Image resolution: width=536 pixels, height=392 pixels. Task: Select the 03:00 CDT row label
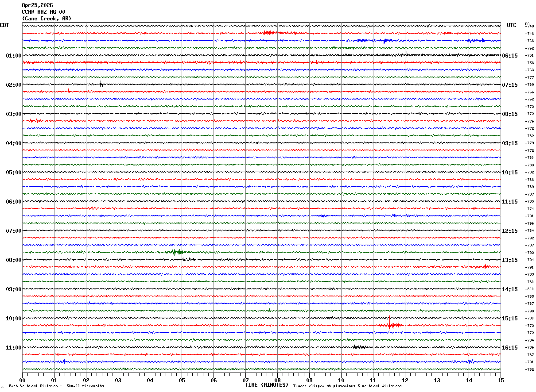pos(14,114)
